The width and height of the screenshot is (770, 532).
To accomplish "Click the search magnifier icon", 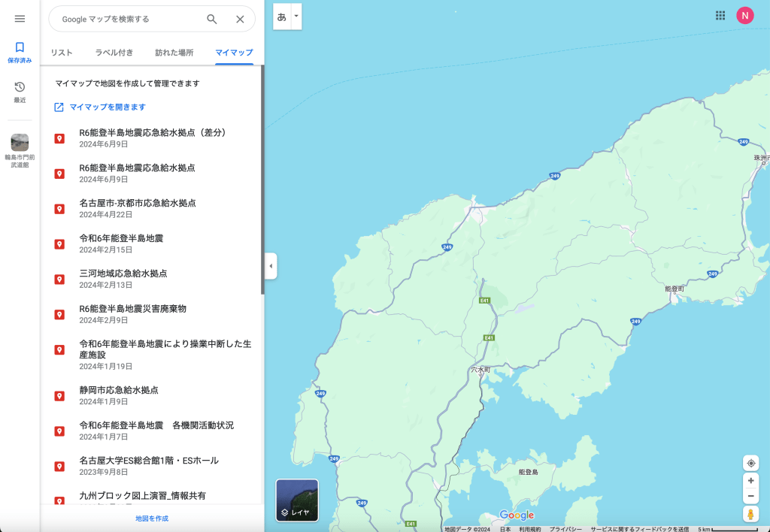I will pos(212,20).
